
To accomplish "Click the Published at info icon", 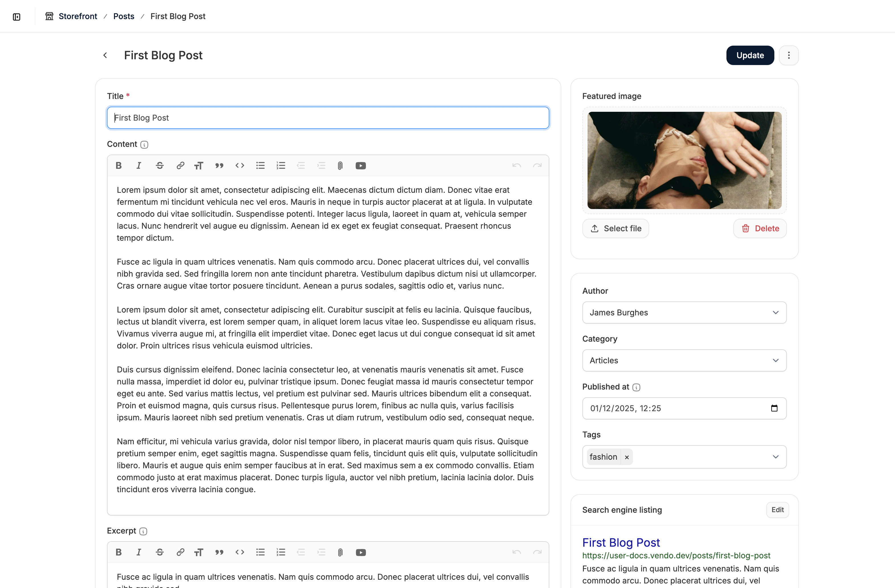I will click(636, 387).
